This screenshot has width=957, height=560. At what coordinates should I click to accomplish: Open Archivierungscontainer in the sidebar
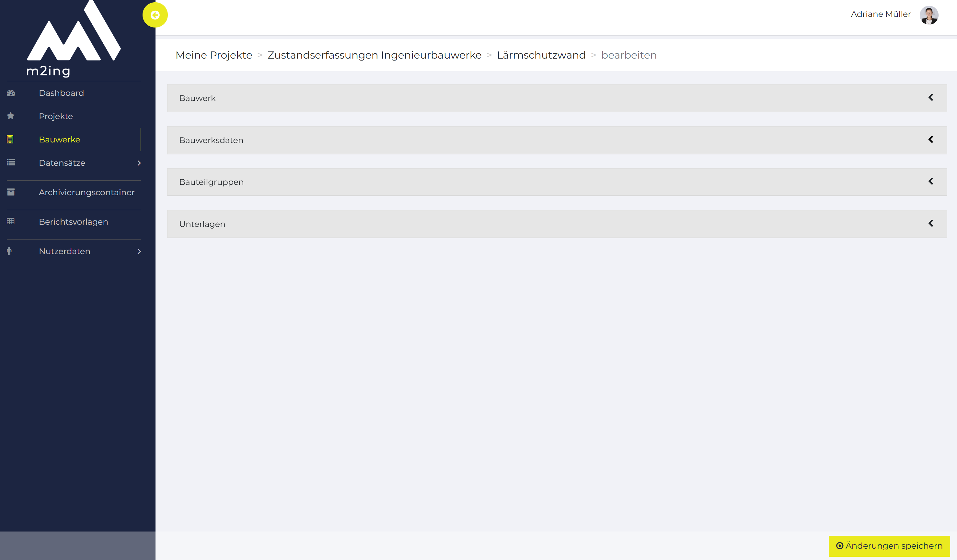tap(86, 192)
